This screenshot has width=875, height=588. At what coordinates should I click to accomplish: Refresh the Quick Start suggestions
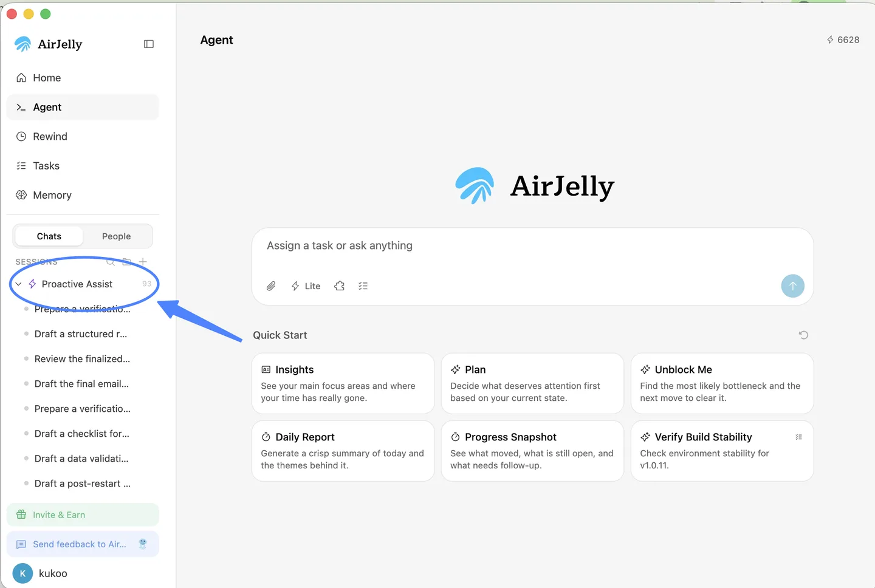coord(803,335)
